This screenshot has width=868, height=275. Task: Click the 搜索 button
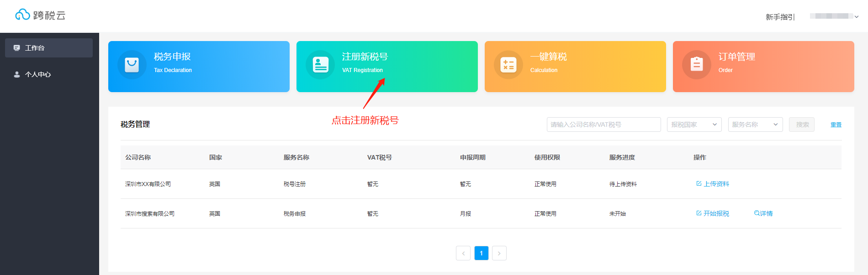[x=802, y=125]
